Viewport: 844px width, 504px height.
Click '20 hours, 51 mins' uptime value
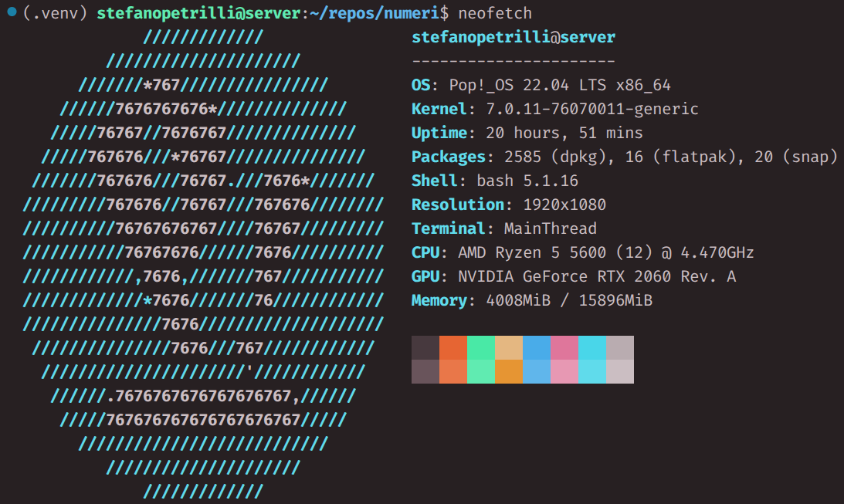click(564, 133)
